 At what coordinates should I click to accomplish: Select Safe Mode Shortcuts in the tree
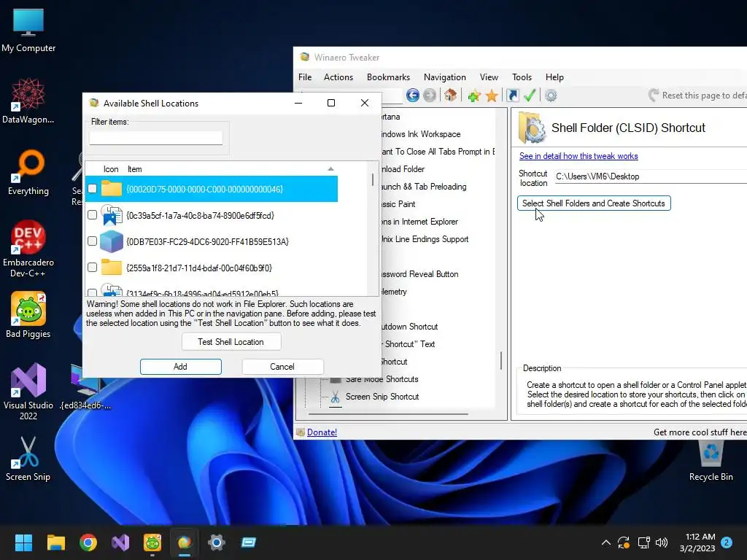pos(382,379)
